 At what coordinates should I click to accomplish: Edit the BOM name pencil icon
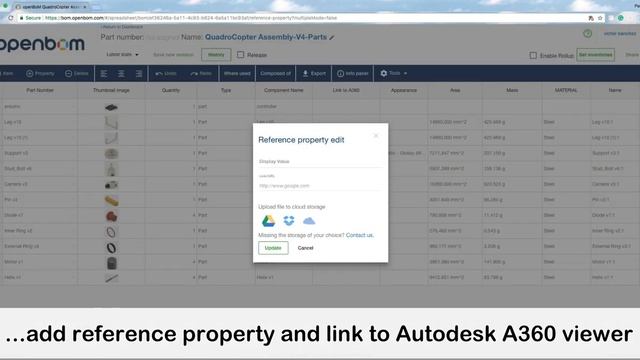[x=332, y=38]
